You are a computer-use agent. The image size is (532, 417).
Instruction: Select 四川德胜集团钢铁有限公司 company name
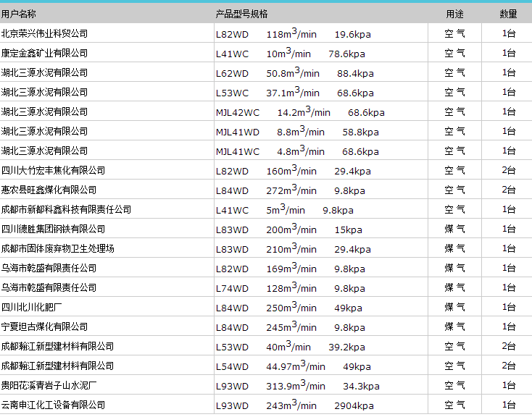coord(53,229)
